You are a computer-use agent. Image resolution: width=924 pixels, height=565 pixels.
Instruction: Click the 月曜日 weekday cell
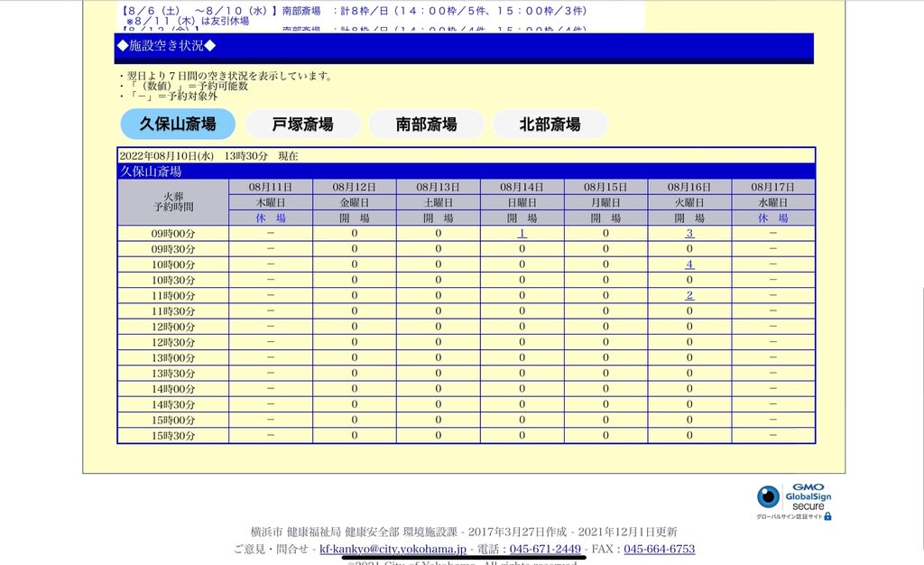click(x=605, y=203)
